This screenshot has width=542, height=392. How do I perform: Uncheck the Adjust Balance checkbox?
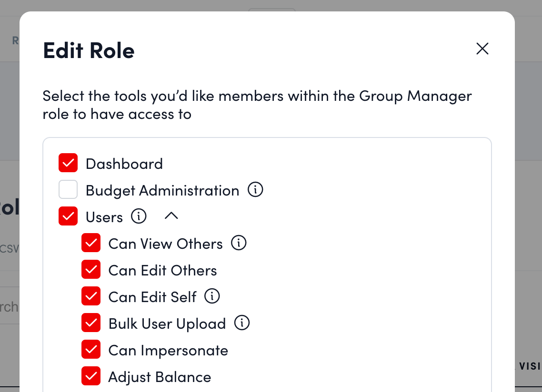pos(91,376)
